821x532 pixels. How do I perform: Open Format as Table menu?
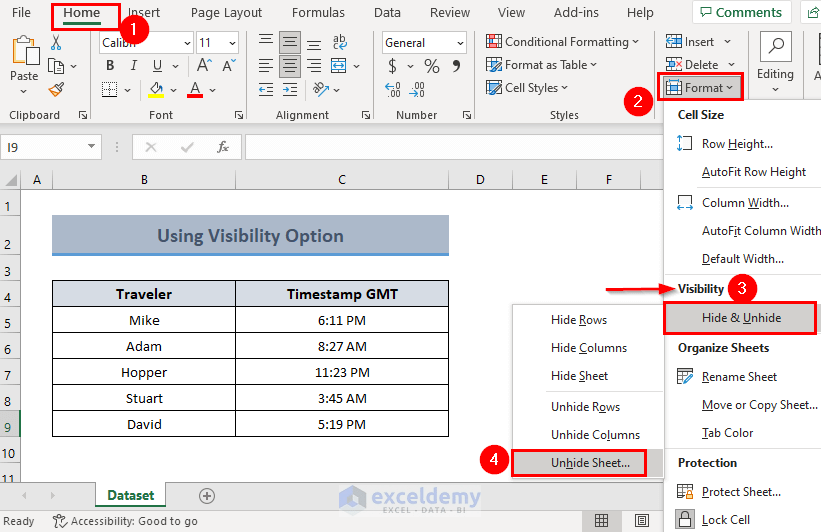tap(541, 65)
